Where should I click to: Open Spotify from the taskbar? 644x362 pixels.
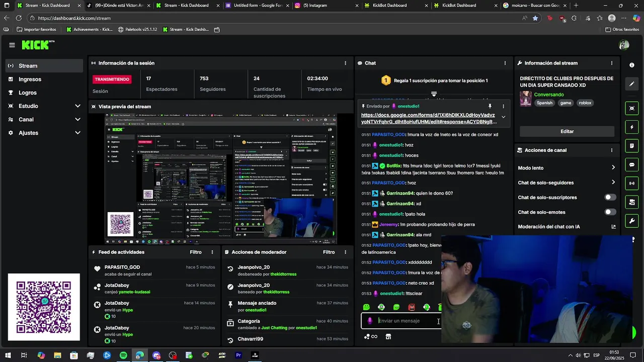(x=124, y=355)
